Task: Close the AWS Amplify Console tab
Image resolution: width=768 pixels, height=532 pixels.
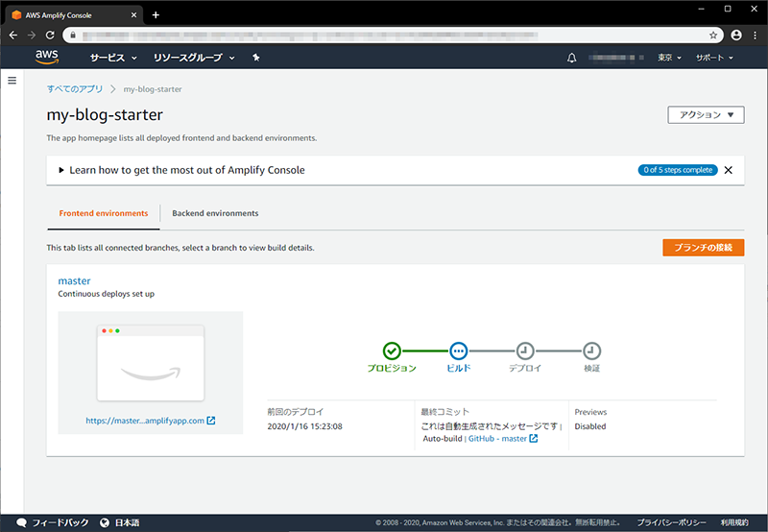Action: click(x=133, y=15)
